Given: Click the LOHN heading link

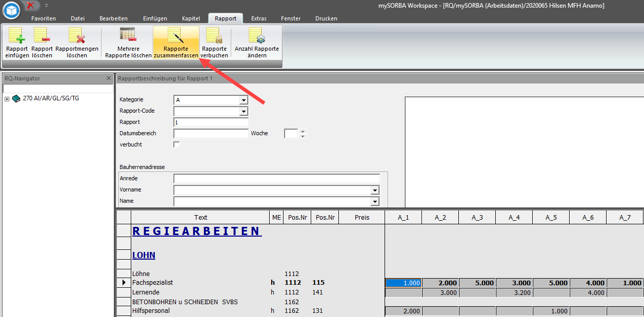Looking at the screenshot, I should pos(144,255).
